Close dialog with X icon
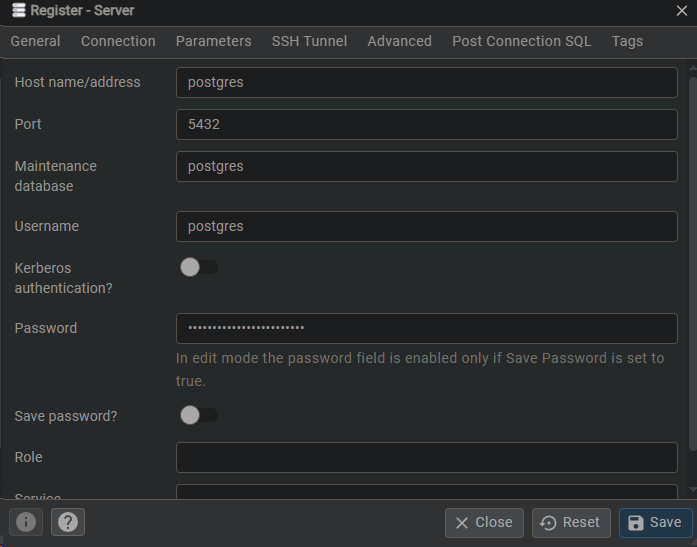The width and height of the screenshot is (697, 547). (x=682, y=11)
